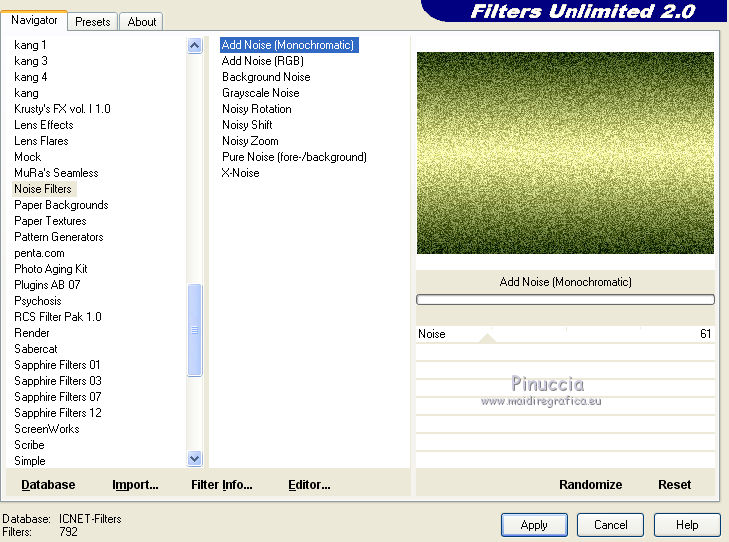Viewport: 729px width, 542px height.
Task: Select the Lens Flares category
Action: [x=41, y=141]
